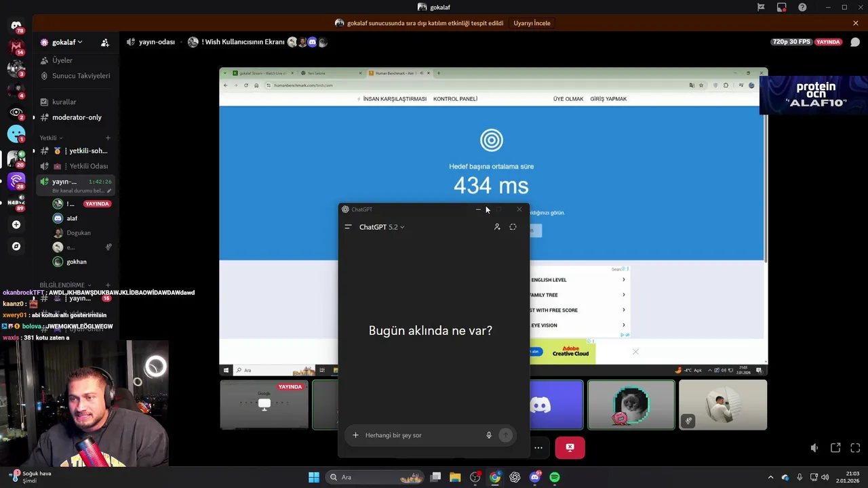Open Discord help question mark icon
The image size is (868, 488).
803,7
